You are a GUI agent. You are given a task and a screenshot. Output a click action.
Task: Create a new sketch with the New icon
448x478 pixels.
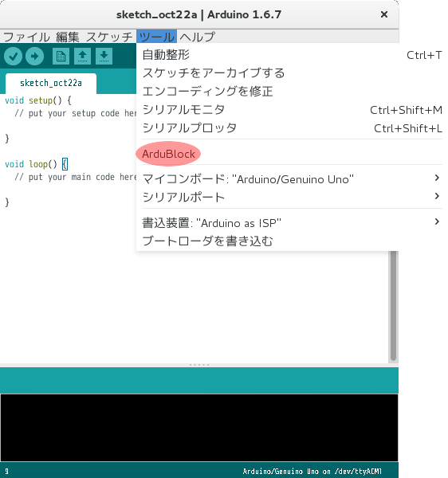tap(61, 57)
